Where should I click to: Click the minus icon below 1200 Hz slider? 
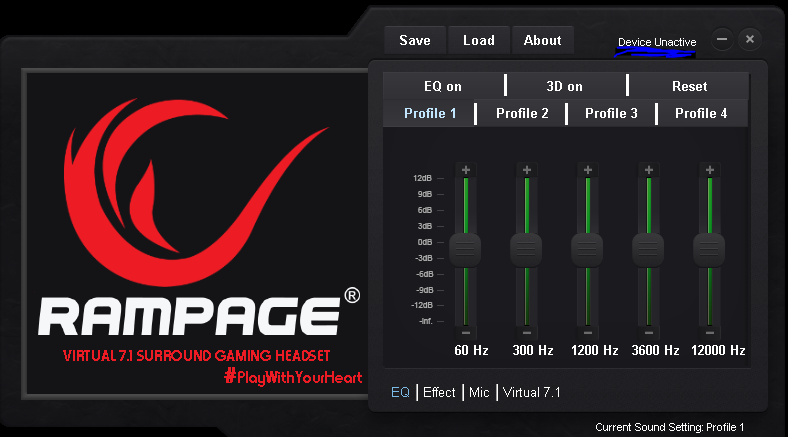coord(588,333)
